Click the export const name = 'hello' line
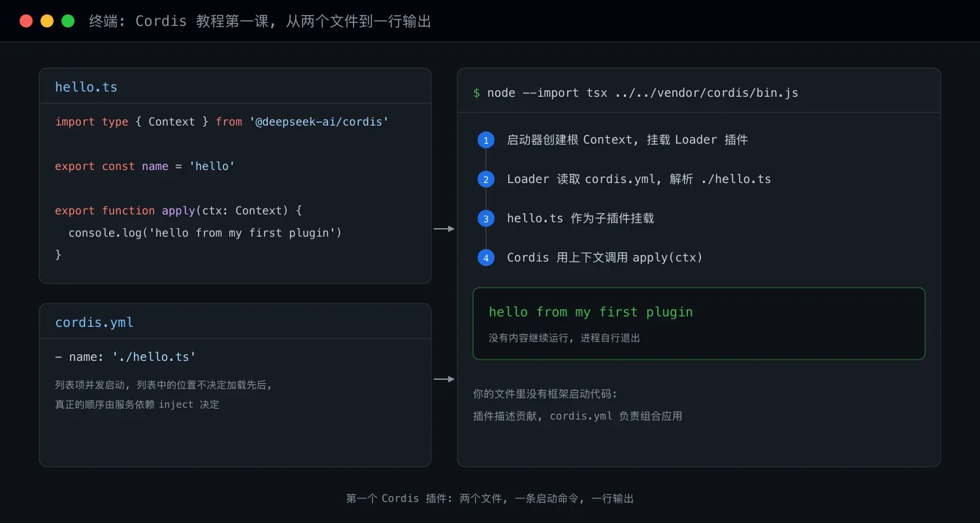This screenshot has width=980, height=523. coord(144,166)
